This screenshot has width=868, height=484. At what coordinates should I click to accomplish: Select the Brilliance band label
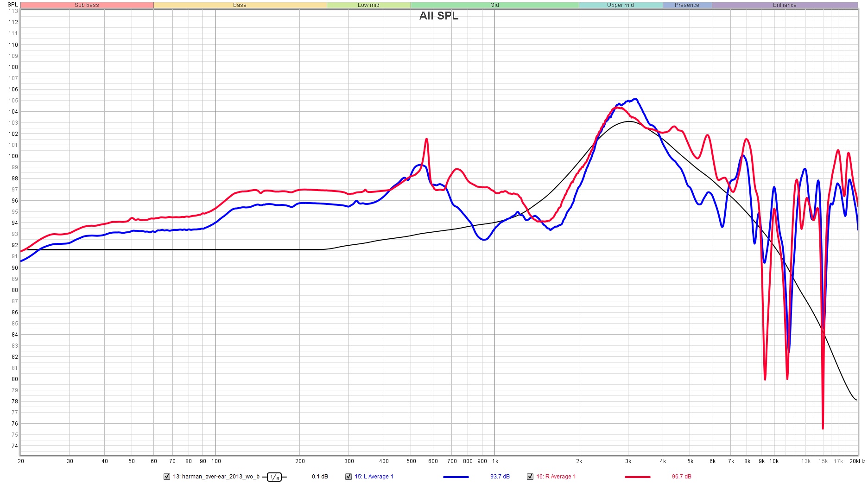[x=785, y=5]
